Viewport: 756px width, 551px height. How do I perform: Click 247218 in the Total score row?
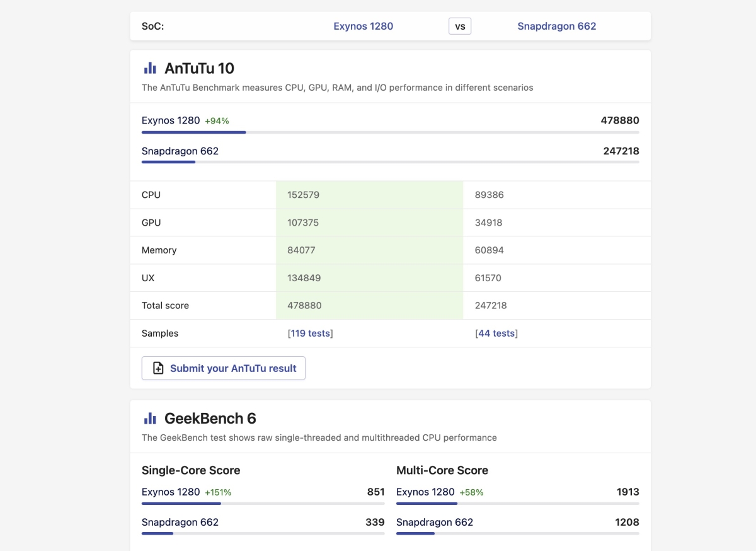pos(491,306)
